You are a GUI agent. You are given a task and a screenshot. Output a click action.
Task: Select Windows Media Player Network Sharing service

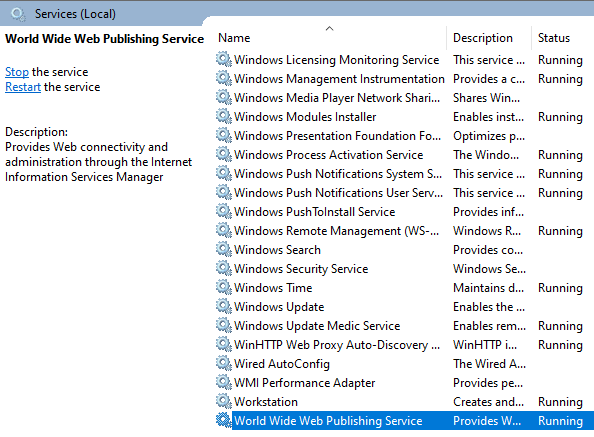coord(337,98)
